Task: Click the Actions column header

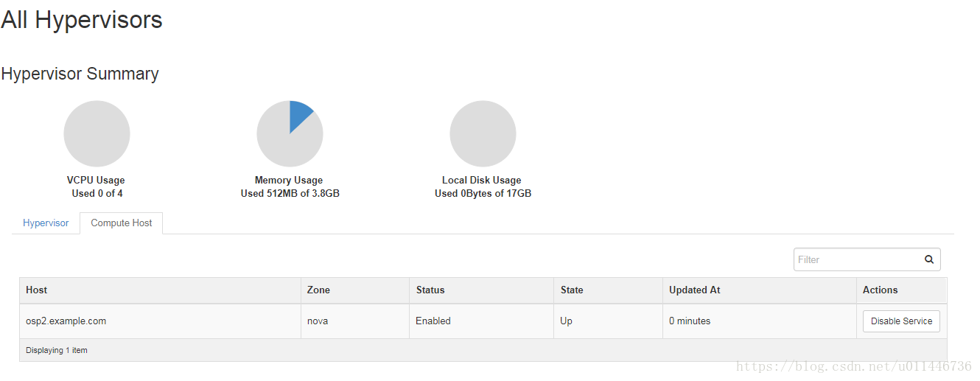Action: pyautogui.click(x=902, y=290)
